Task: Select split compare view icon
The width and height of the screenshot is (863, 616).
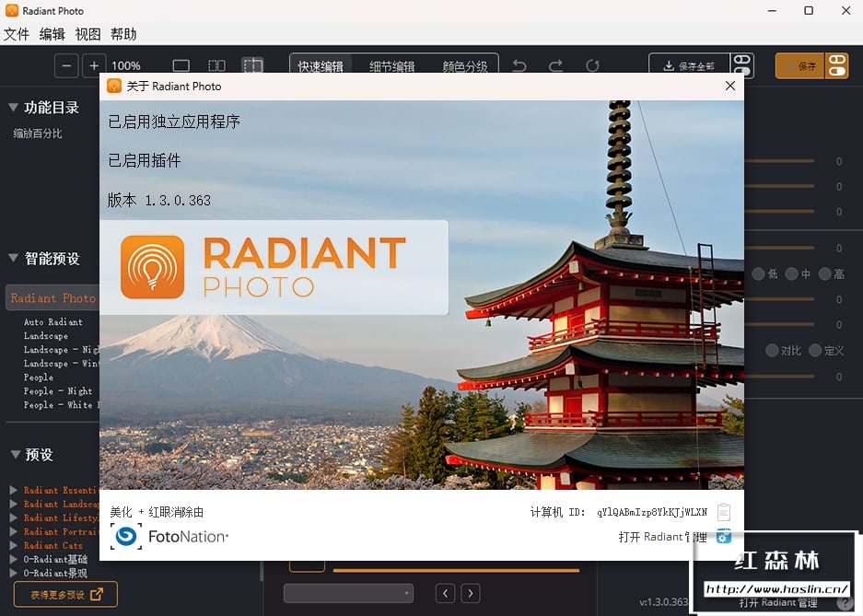Action: coord(252,66)
